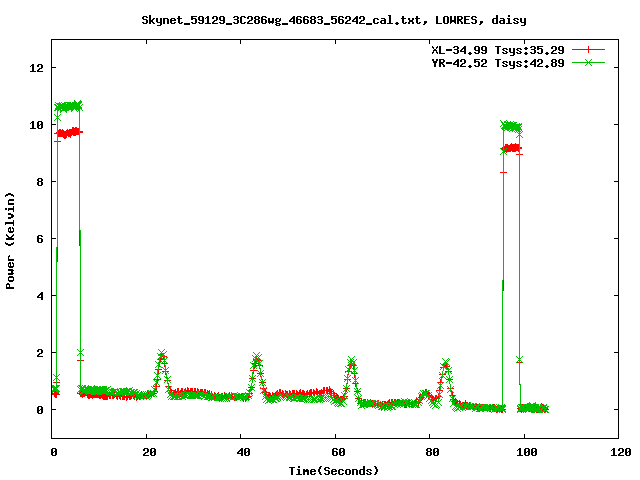Click the x-axis tick label 80
Screen dimensions: 640x480
(432, 452)
